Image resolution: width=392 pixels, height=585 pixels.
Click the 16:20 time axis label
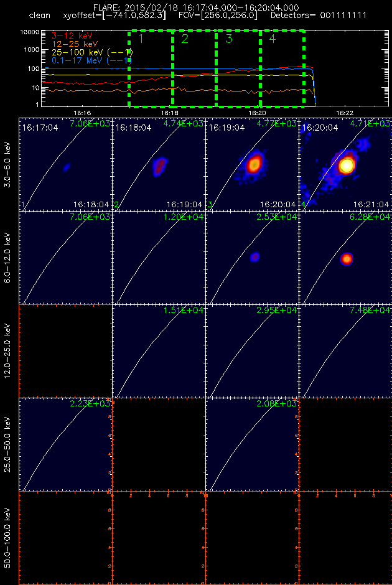pyautogui.click(x=257, y=112)
